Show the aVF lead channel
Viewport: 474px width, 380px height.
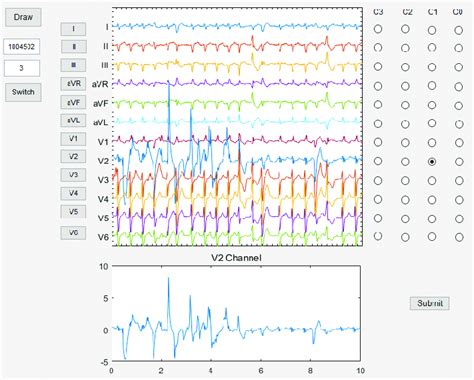click(x=73, y=102)
